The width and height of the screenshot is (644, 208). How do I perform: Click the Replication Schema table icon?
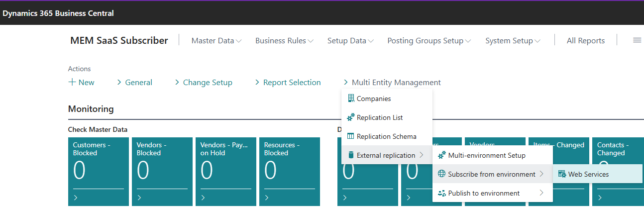(x=351, y=136)
